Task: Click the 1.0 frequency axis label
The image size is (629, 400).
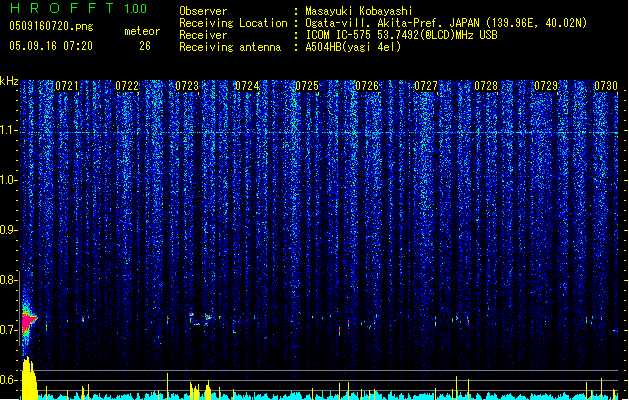Action: click(x=9, y=180)
